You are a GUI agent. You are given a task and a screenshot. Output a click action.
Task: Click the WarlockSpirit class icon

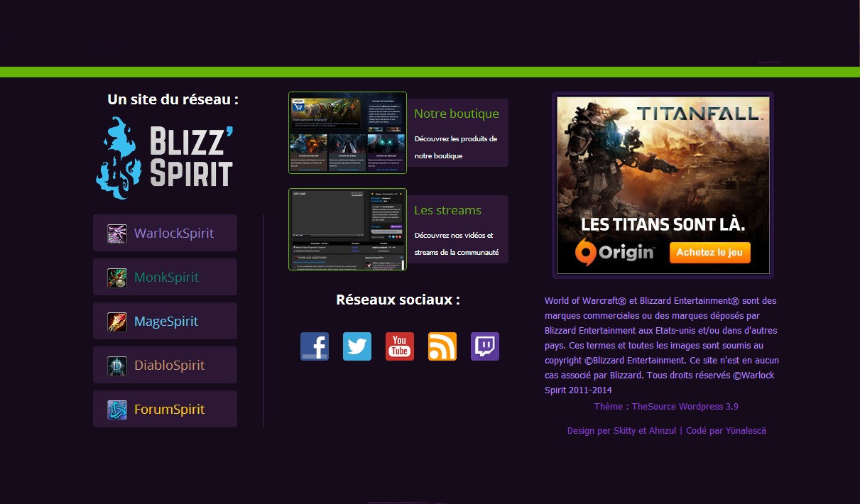117,234
